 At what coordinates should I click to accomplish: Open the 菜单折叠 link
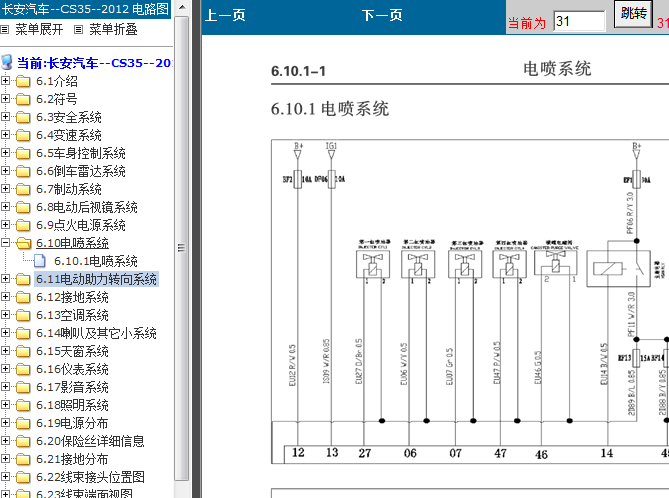click(113, 29)
